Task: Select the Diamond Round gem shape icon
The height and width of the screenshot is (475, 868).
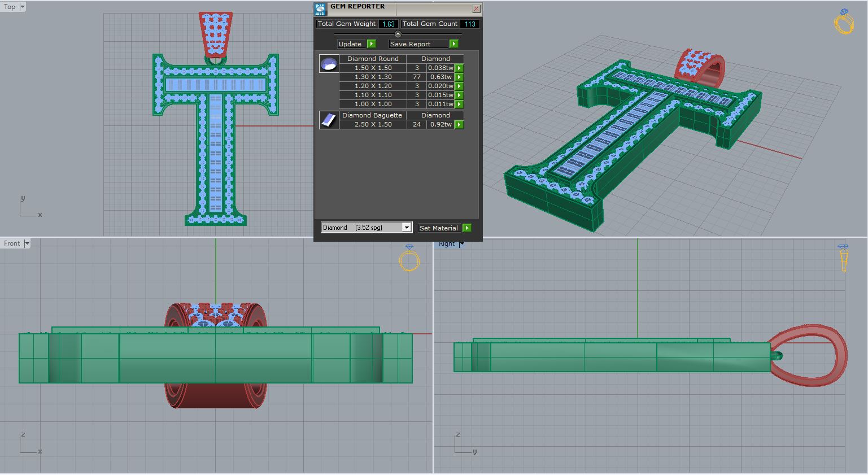Action: pyautogui.click(x=329, y=64)
